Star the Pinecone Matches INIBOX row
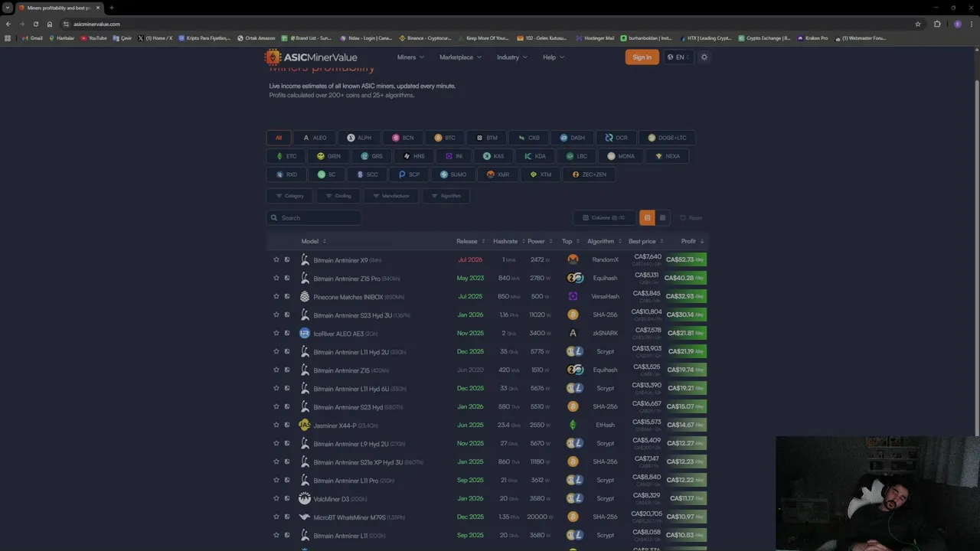 276,296
